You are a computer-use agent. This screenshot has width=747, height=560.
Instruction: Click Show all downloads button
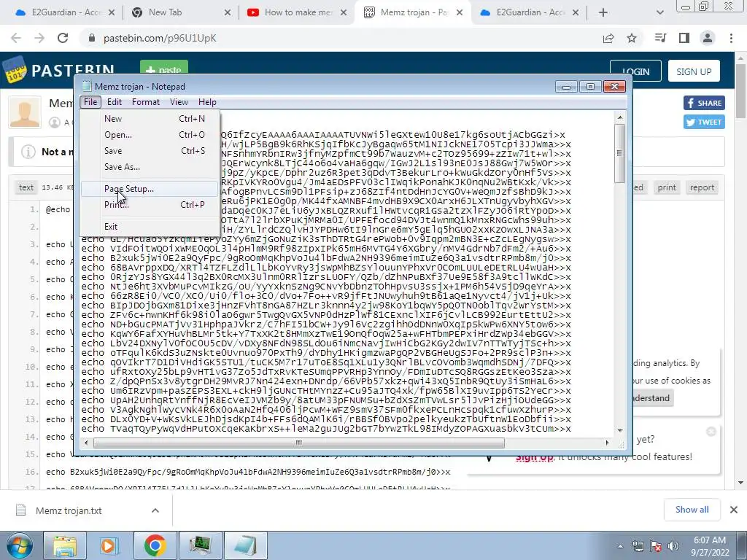692,510
